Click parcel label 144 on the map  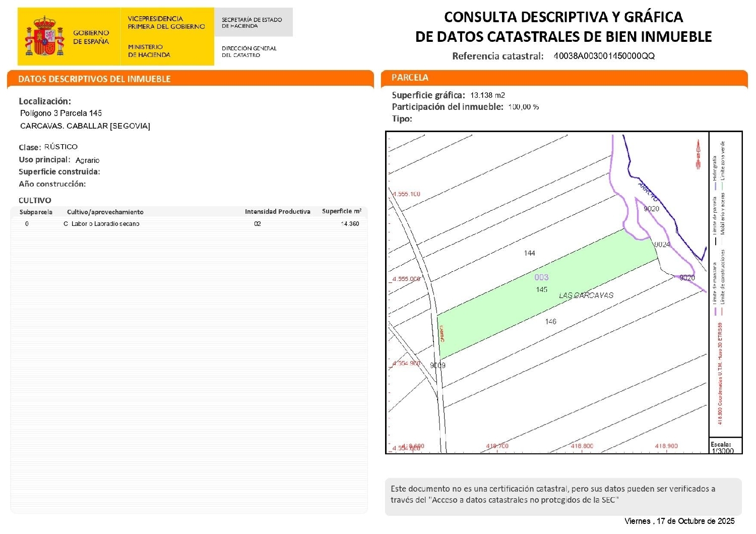(530, 253)
